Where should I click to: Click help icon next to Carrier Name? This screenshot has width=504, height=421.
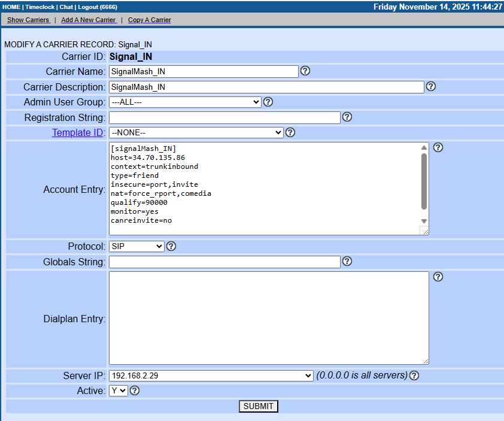point(305,71)
